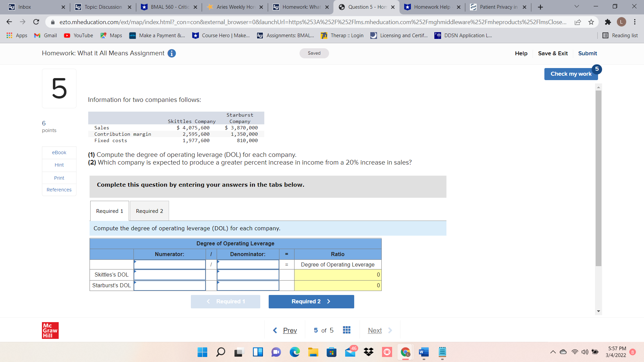Reload the page
The width and height of the screenshot is (644, 362).
[x=36, y=22]
